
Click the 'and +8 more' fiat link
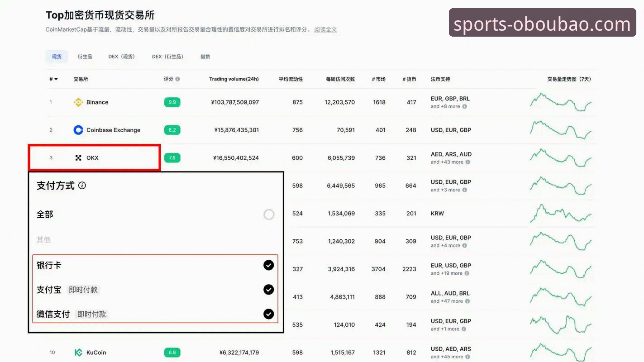(x=445, y=107)
